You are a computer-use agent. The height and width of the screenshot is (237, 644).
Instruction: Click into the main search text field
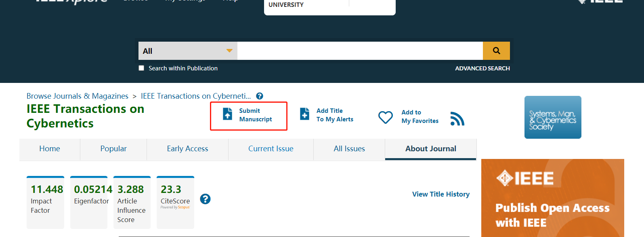point(360,51)
